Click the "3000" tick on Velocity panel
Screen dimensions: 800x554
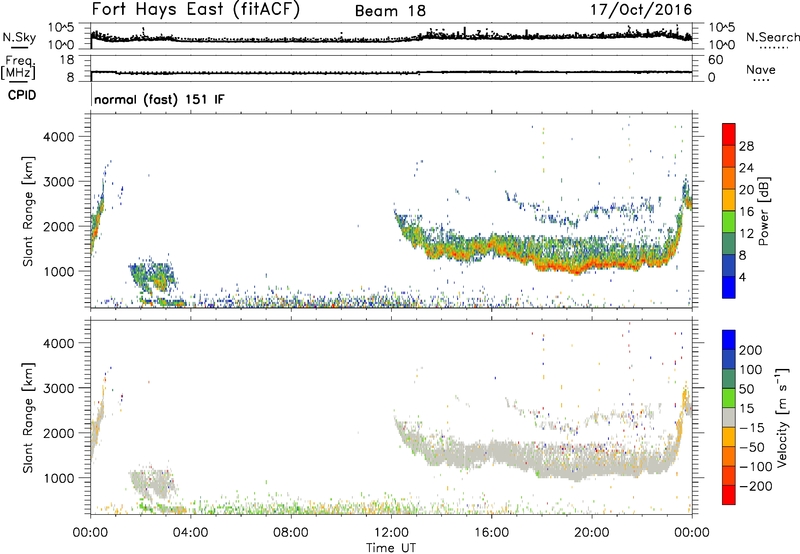coord(59,388)
